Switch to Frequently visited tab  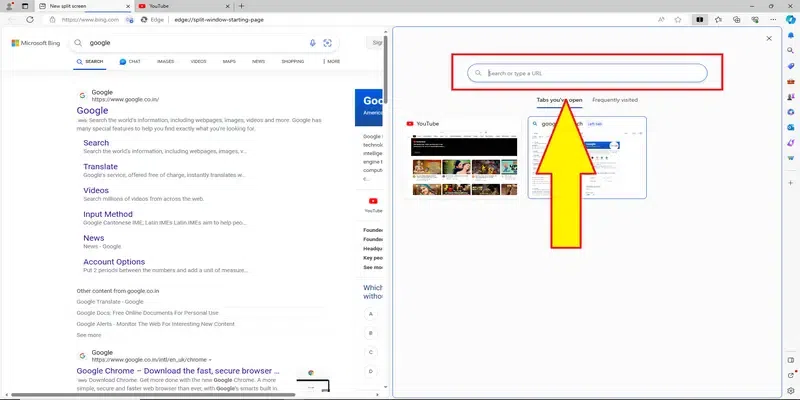coord(615,100)
